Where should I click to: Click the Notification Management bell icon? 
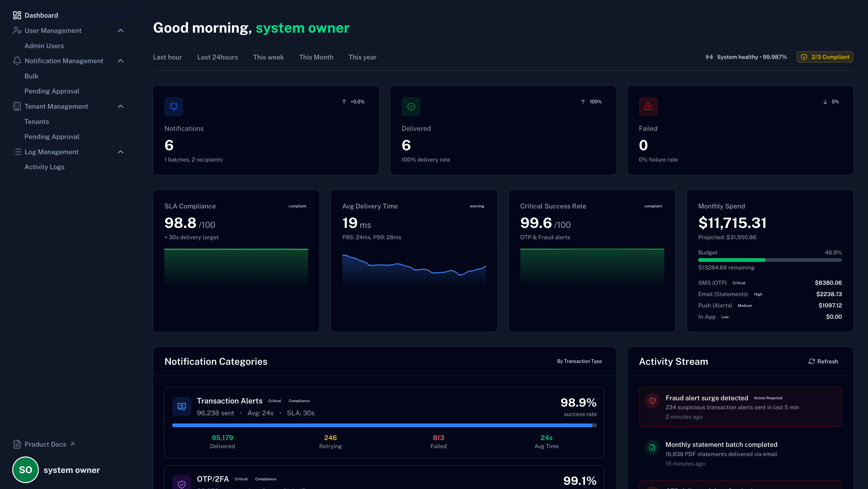pyautogui.click(x=17, y=61)
